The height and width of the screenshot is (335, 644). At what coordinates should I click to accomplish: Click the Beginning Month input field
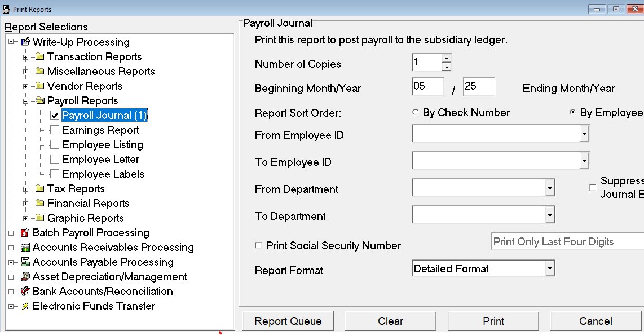[x=427, y=86]
